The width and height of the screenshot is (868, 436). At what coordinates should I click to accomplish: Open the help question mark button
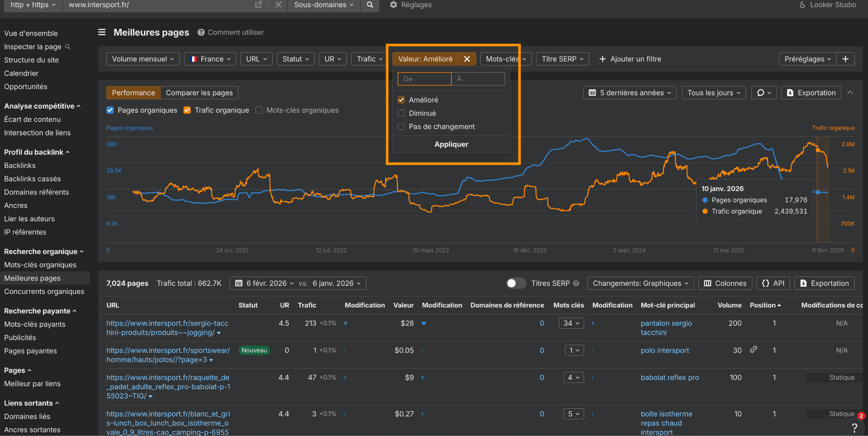854,428
